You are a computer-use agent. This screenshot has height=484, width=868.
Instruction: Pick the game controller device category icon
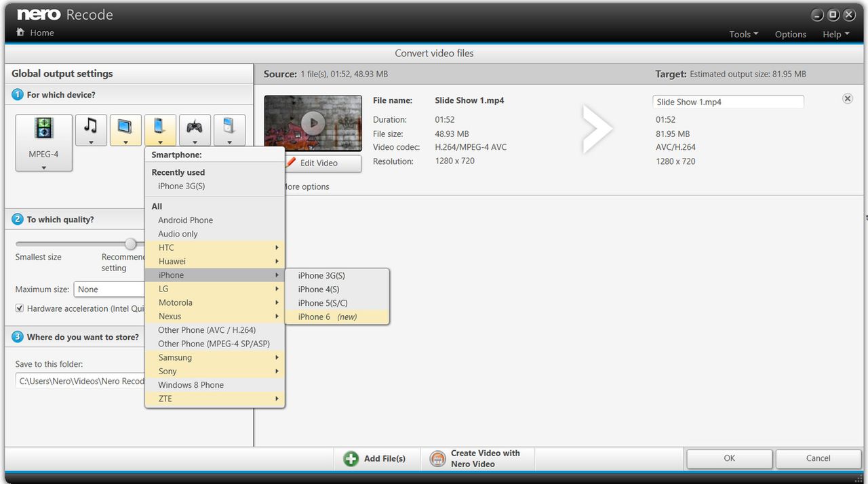point(195,126)
